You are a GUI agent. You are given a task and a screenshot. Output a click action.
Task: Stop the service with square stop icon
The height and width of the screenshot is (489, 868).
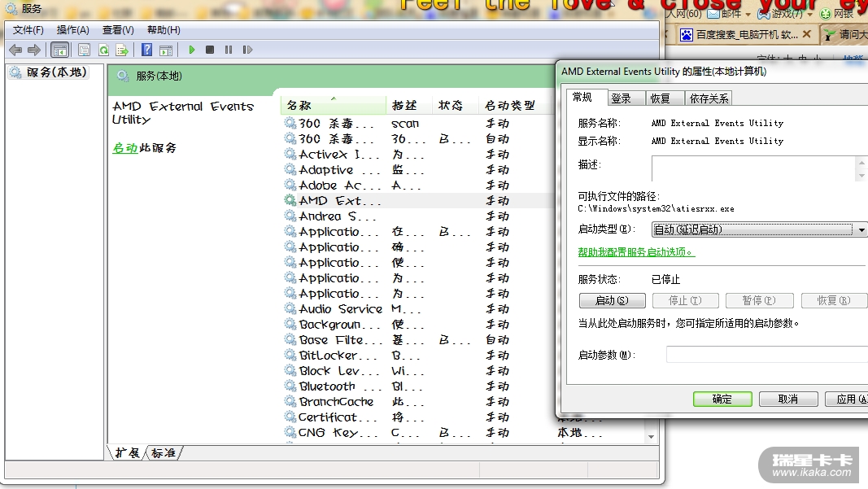tap(210, 50)
